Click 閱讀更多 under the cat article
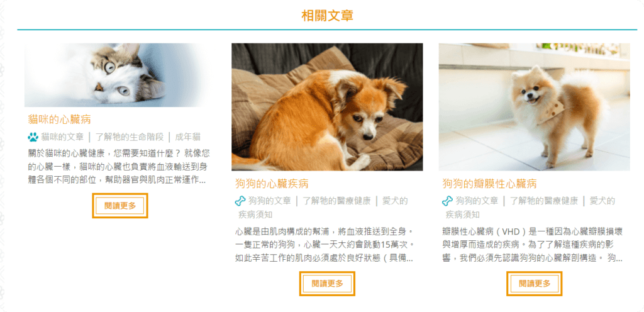 click(x=120, y=206)
